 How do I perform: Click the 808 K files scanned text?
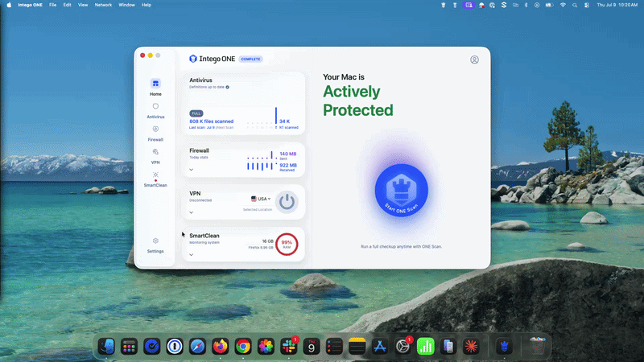click(x=211, y=121)
